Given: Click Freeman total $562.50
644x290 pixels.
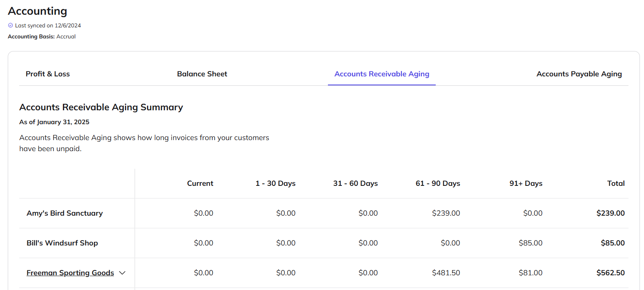Looking at the screenshot, I should (x=611, y=273).
